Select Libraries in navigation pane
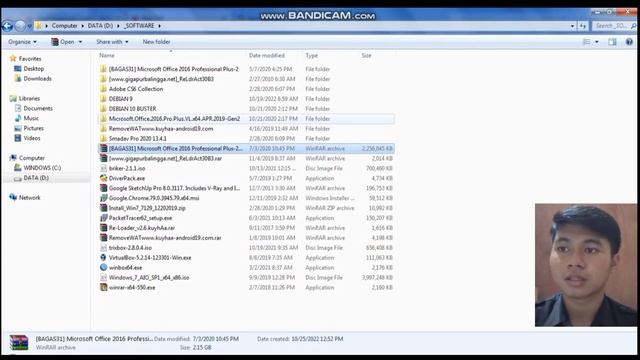Image resolution: width=640 pixels, height=360 pixels. 29,98
